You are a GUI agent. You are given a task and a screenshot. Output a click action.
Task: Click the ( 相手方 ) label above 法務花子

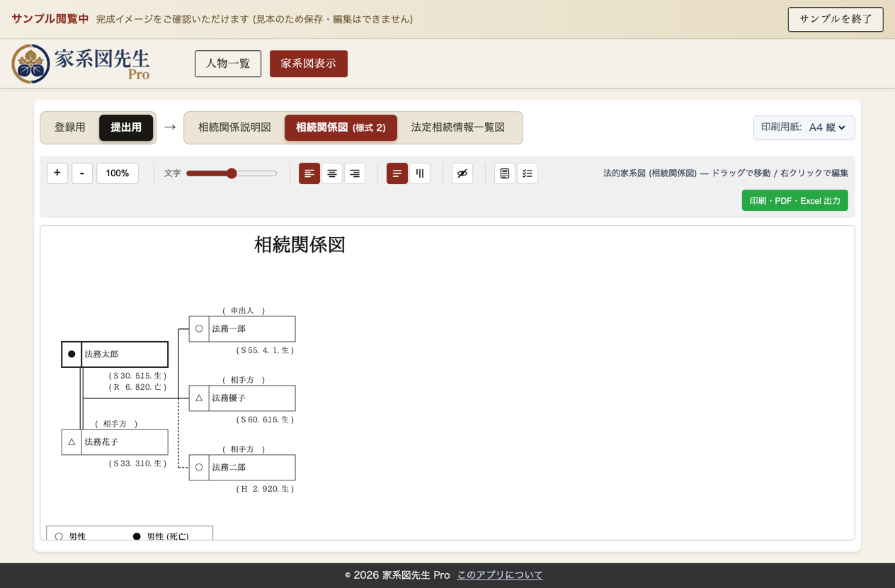coord(115,424)
